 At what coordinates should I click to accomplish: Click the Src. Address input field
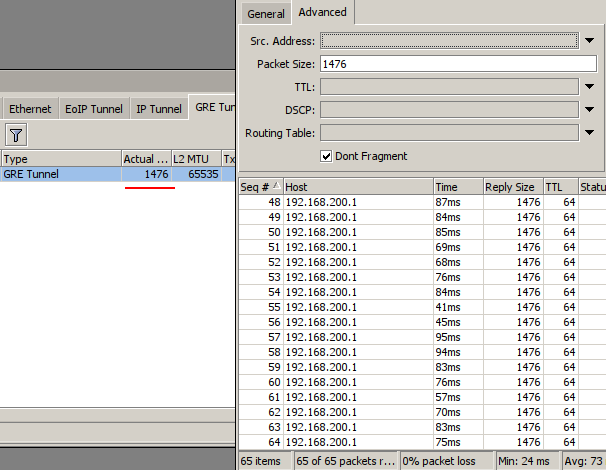pos(449,41)
